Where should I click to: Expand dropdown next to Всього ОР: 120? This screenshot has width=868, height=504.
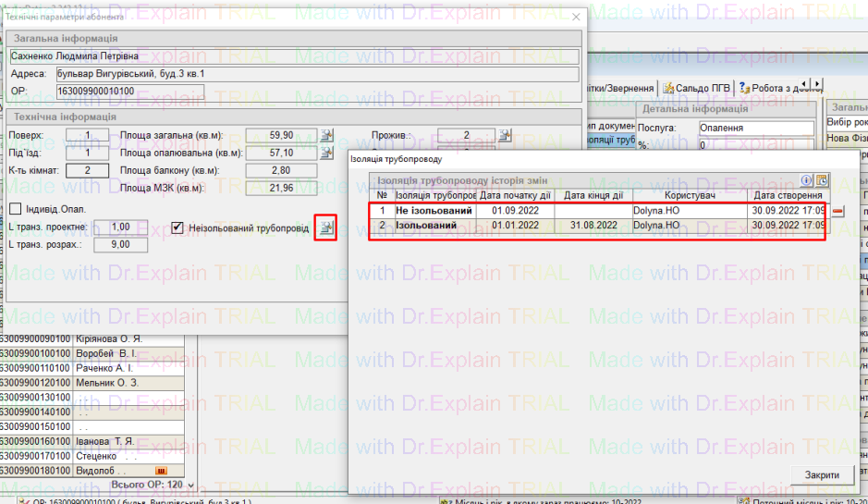(191, 485)
